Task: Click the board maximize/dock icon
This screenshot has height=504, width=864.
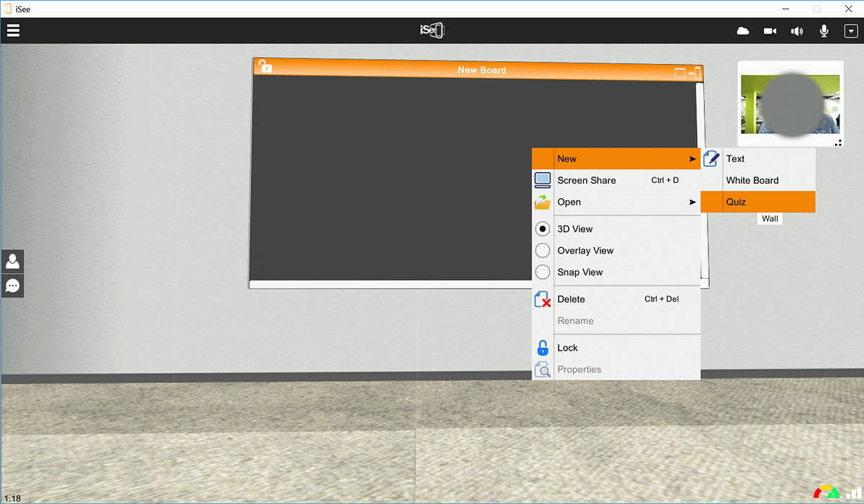Action: [688, 73]
